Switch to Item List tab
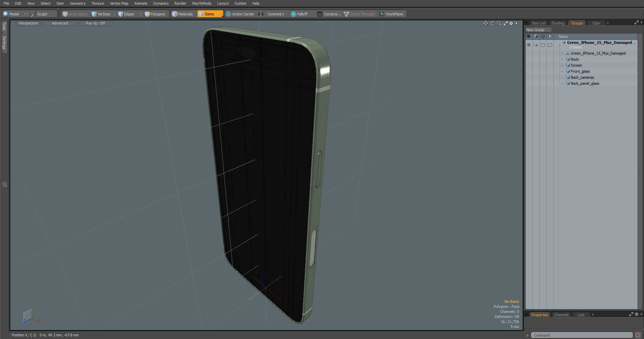The width and height of the screenshot is (644, 339). (x=538, y=23)
